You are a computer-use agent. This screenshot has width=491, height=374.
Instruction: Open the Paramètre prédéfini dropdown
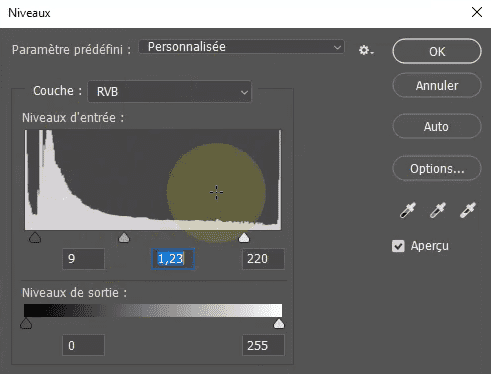coord(242,47)
